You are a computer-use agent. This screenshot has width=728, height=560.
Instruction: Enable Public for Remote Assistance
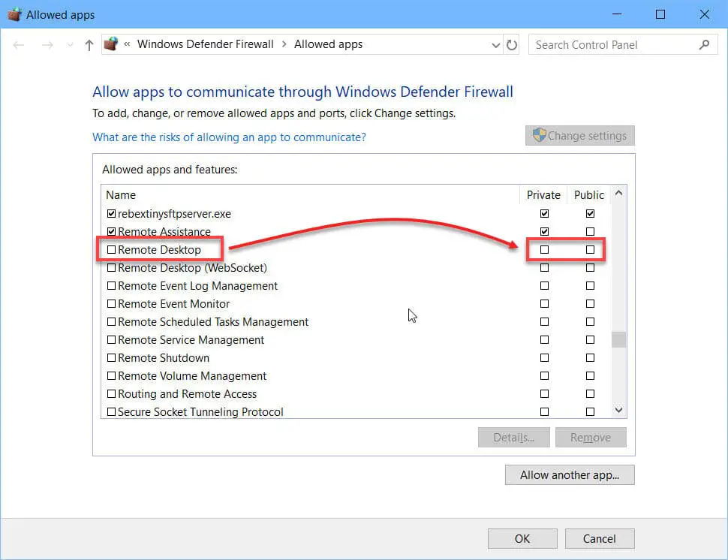[x=590, y=231]
